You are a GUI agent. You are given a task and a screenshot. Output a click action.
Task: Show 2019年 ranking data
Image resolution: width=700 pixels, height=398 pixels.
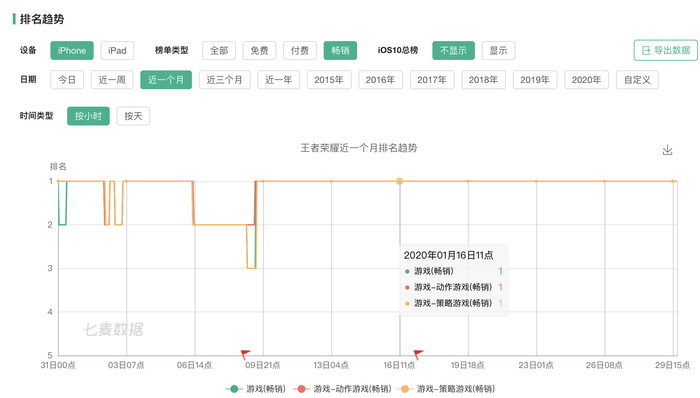pos(535,80)
